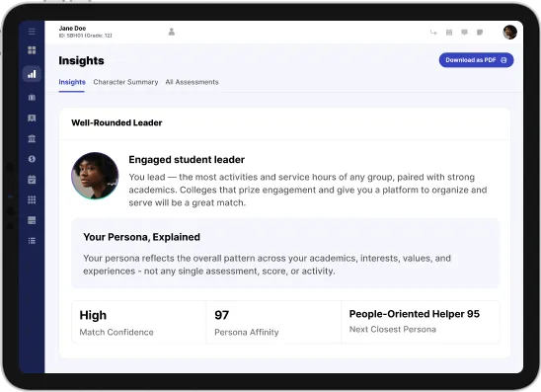Viewport: 541px width, 392px height.
Task: Click 'People-Oriented Helper 95' next closest persona
Action: 415,314
